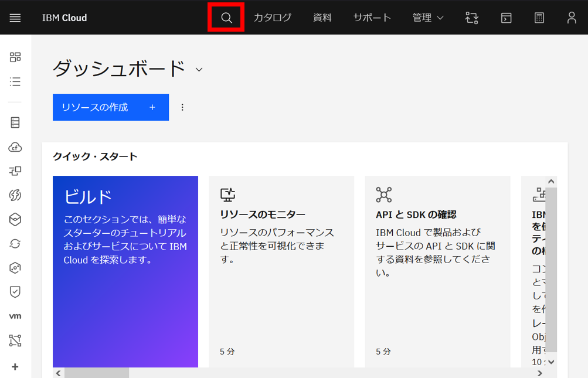Viewport: 588px width, 378px height.
Task: Open the ビルド quick start card
Action: pos(125,271)
